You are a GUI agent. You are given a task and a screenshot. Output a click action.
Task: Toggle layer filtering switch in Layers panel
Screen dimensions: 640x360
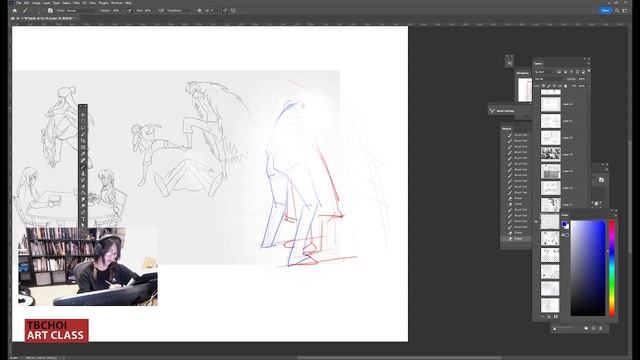[589, 71]
